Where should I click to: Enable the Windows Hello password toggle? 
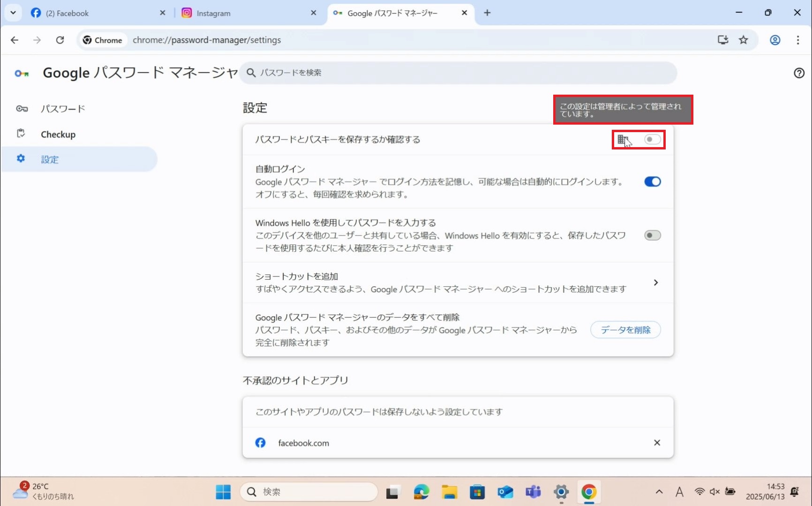(652, 235)
